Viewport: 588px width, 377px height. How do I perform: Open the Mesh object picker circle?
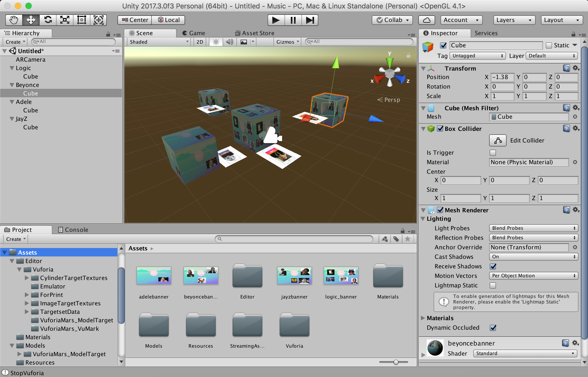[575, 117]
